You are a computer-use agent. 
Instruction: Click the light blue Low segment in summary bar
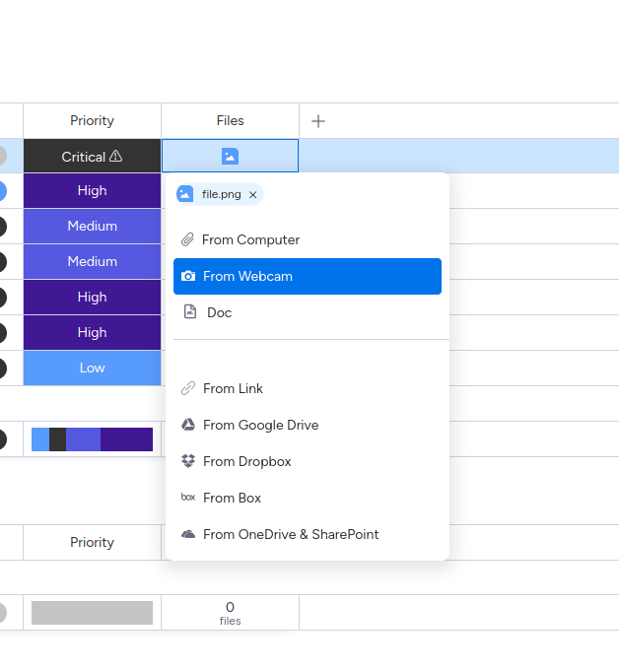40,439
